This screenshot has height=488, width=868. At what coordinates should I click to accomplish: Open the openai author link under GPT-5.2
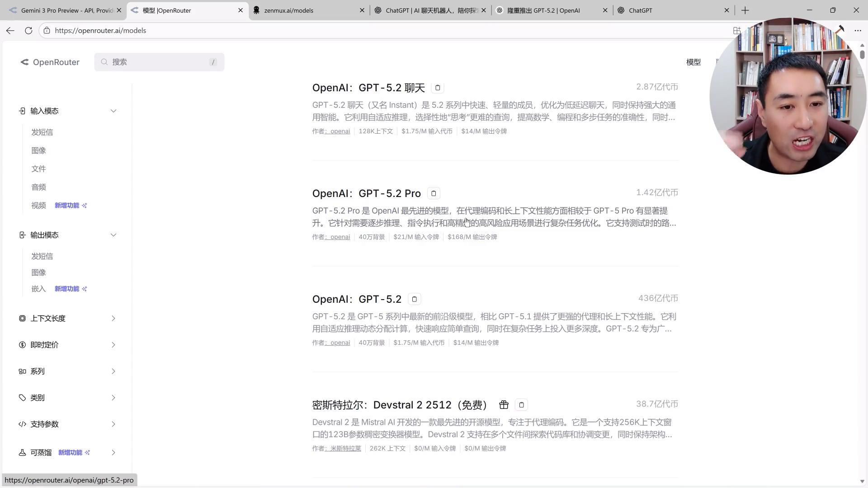tap(338, 343)
